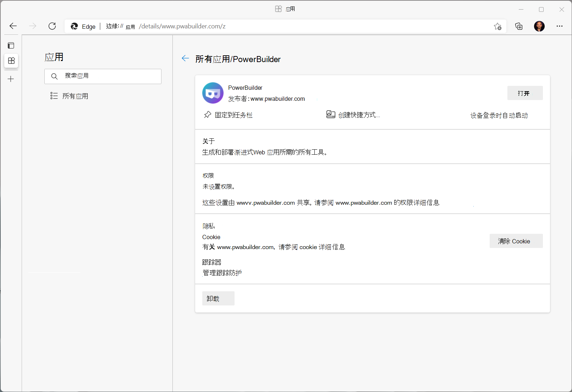The height and width of the screenshot is (392, 572).
Task: Click plus icon to add new tab
Action: click(11, 79)
